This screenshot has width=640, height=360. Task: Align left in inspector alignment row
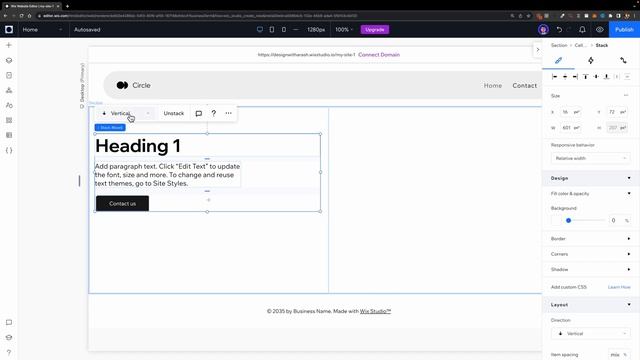(x=554, y=77)
